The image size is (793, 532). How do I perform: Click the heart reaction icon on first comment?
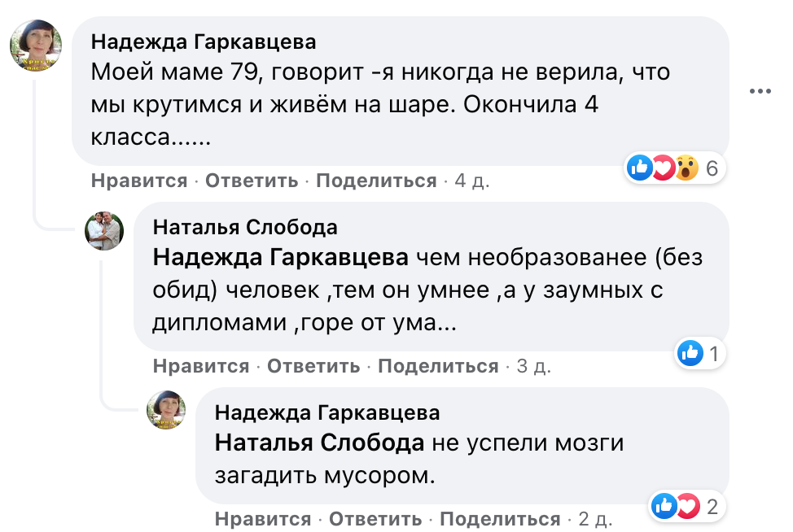pos(664,168)
